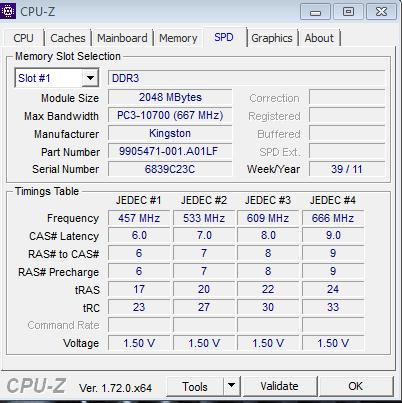The image size is (402, 403).
Task: Open the Caches tab
Action: pyautogui.click(x=68, y=38)
